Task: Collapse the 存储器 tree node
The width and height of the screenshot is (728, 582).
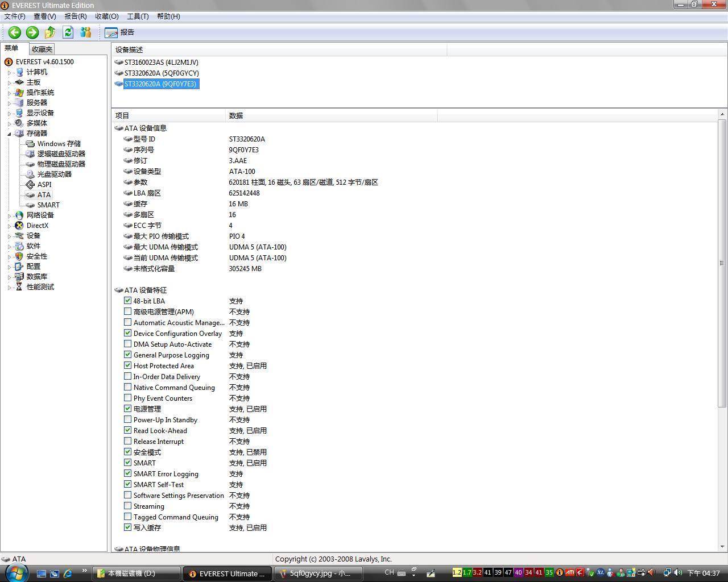Action: (x=10, y=134)
